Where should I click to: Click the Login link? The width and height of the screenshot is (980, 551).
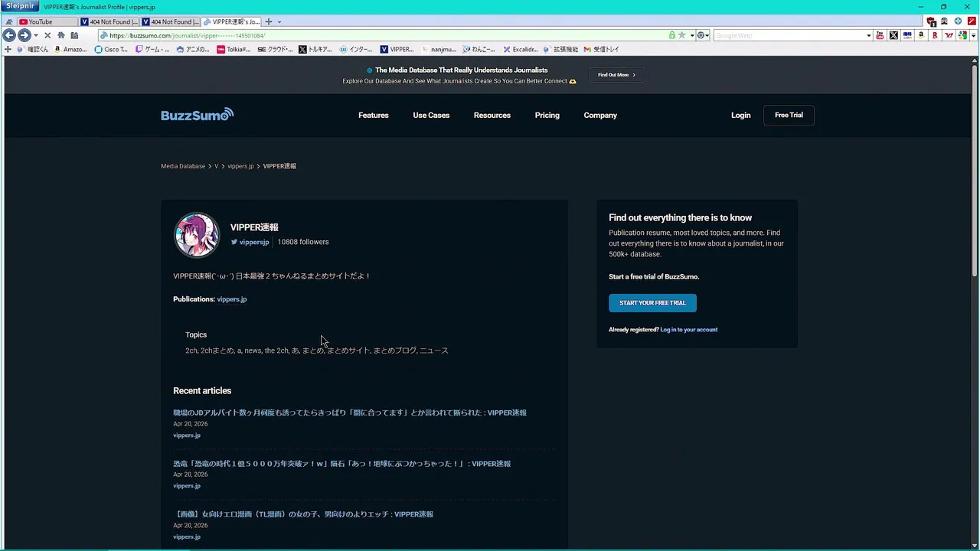tap(740, 115)
